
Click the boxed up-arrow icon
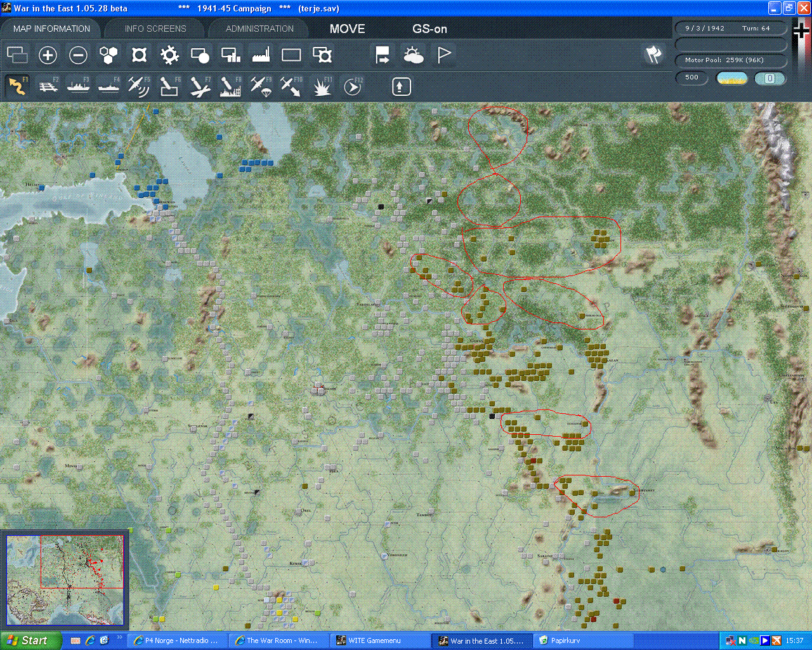pyautogui.click(x=401, y=86)
